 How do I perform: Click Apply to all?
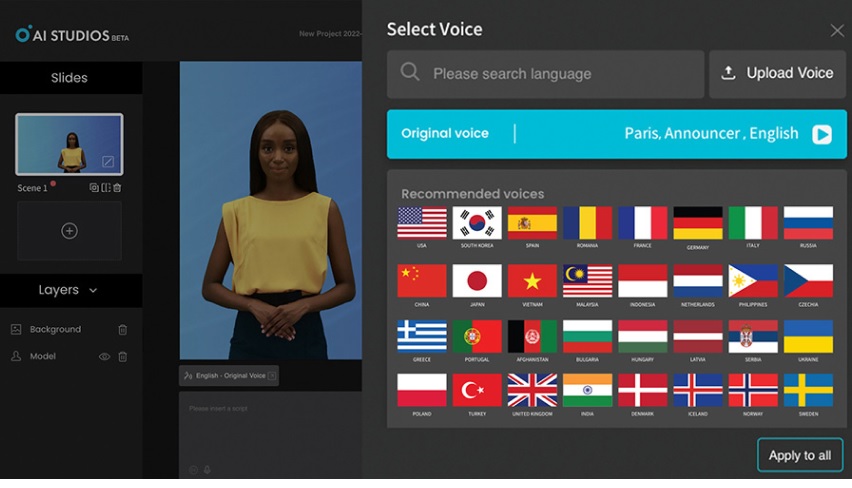pyautogui.click(x=799, y=455)
